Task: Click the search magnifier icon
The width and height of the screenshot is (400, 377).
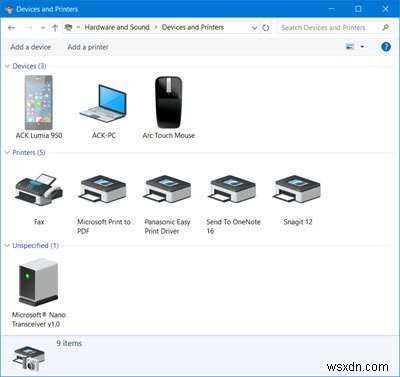Action: [x=385, y=27]
